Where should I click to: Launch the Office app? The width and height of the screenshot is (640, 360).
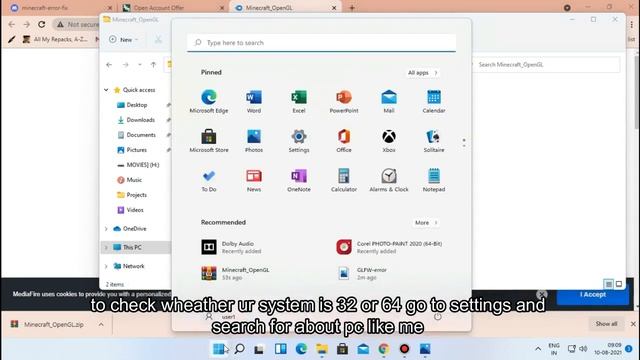[344, 141]
